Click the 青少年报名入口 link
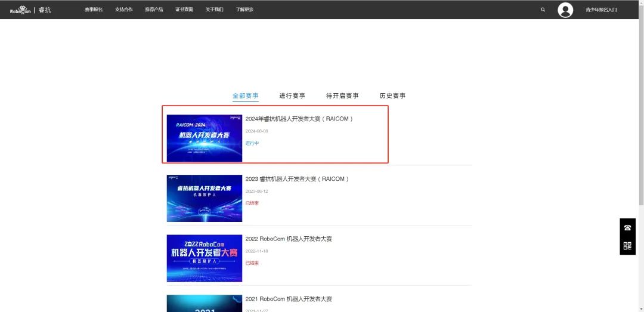Screen dimensions: 644x312 tap(601, 10)
